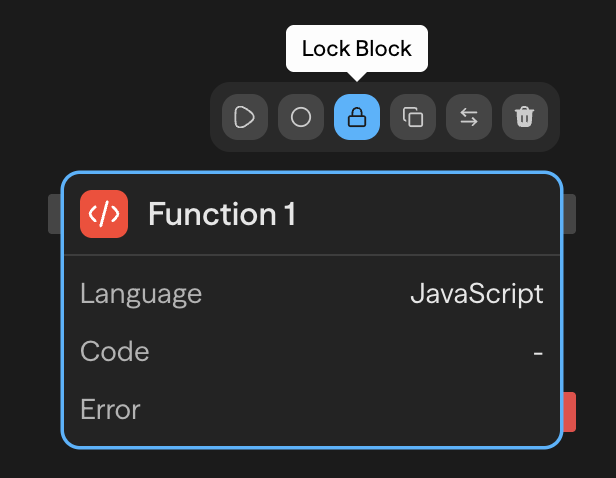Viewport: 616px width, 478px height.
Task: Duplicate the block using the copy icon
Action: [x=413, y=117]
